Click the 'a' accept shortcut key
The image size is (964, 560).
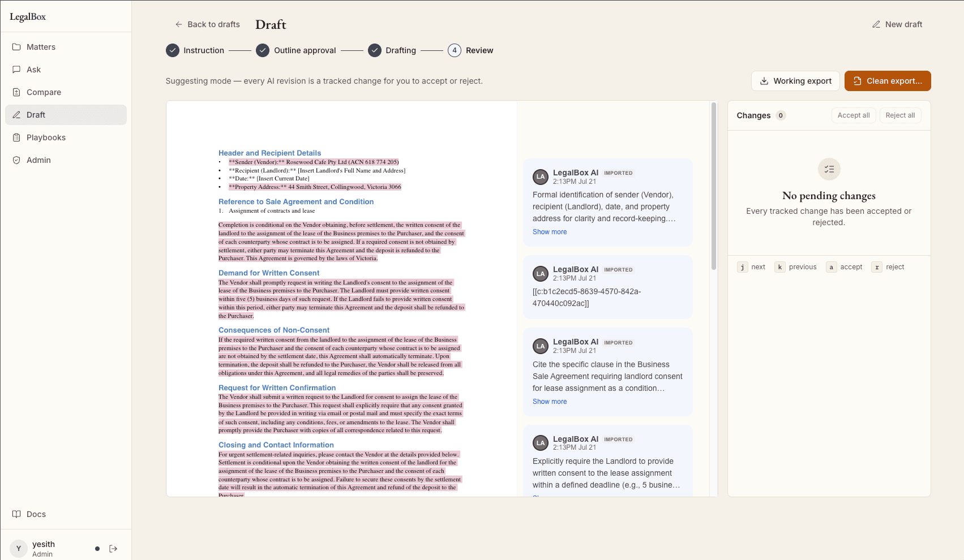[x=831, y=267]
